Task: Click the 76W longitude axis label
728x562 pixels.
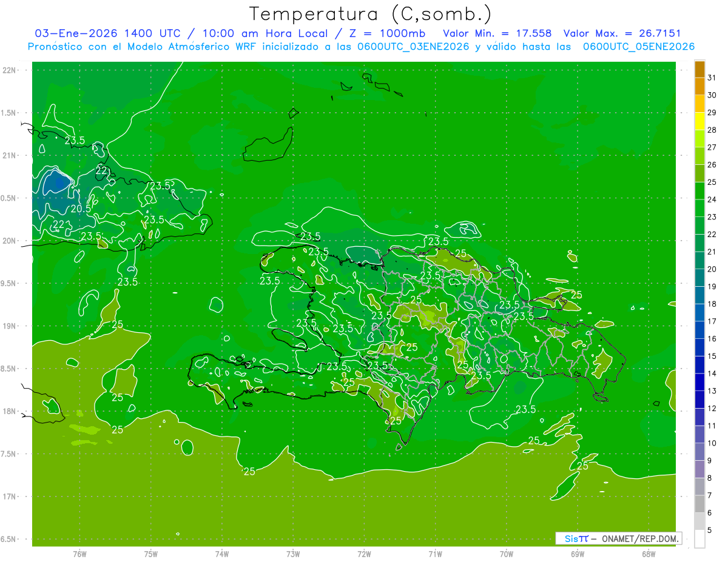Action: click(x=79, y=554)
